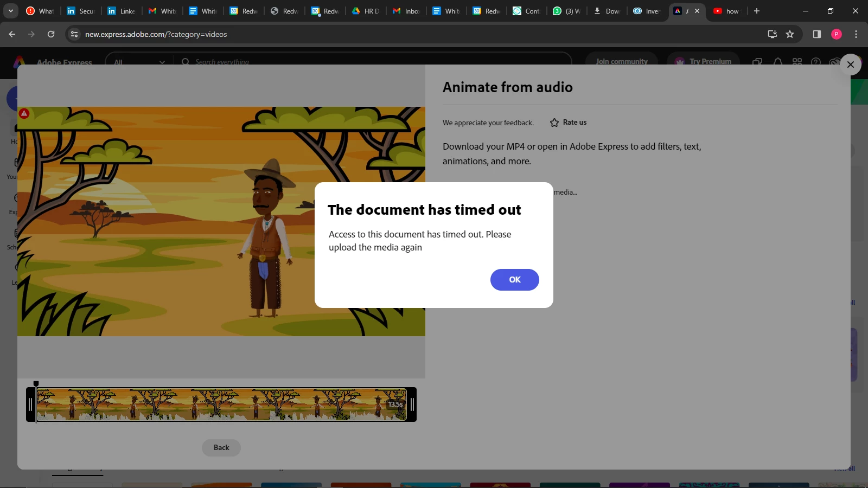Click the site information icon in address bar
The width and height of the screenshot is (868, 488).
(74, 34)
